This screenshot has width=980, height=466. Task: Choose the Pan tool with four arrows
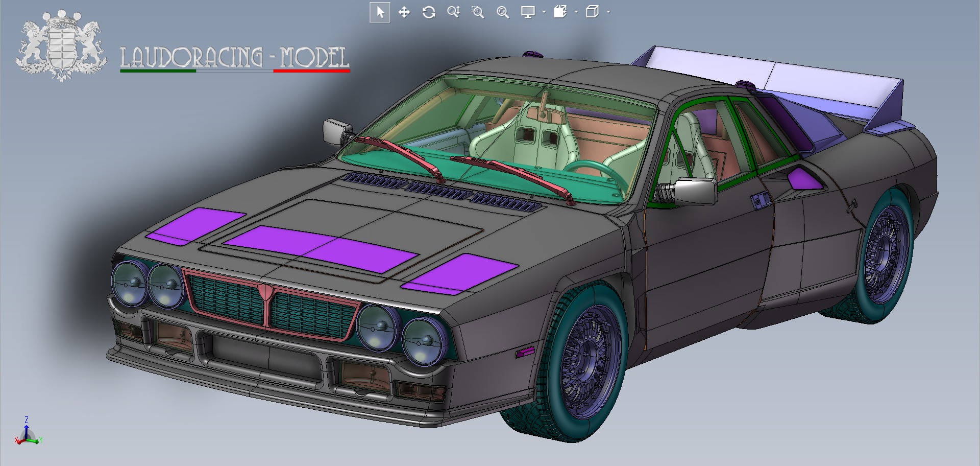tap(404, 12)
